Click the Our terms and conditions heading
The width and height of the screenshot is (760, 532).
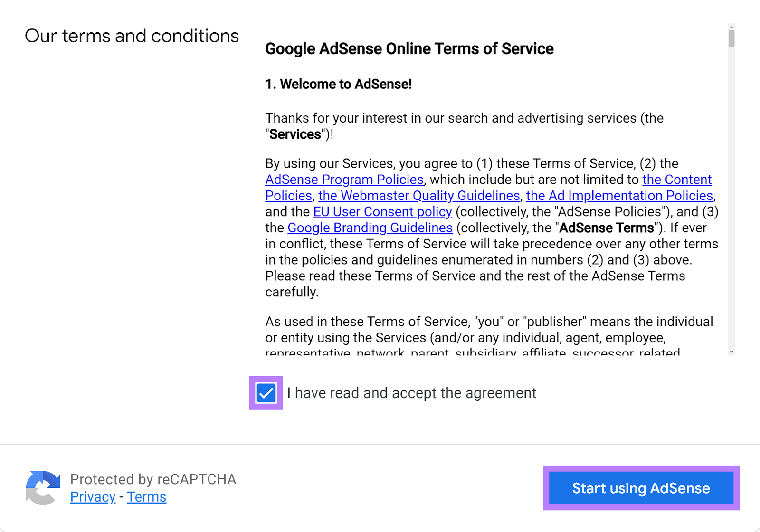pos(132,36)
